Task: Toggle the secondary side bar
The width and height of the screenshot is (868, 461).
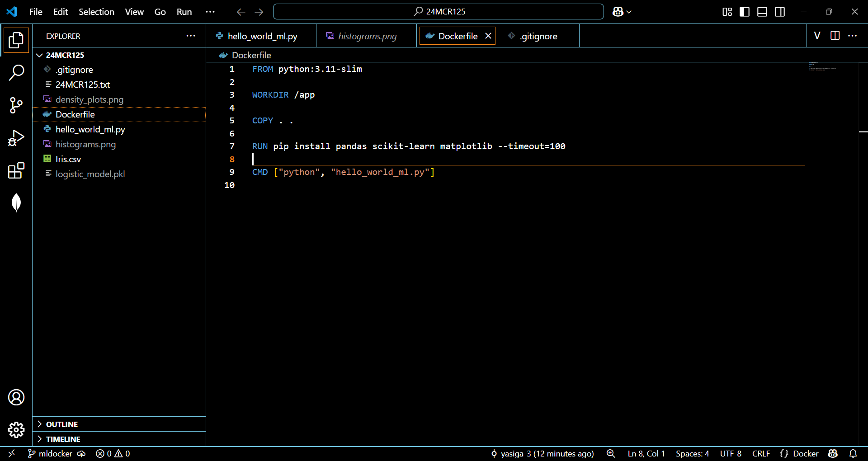Action: pos(780,12)
